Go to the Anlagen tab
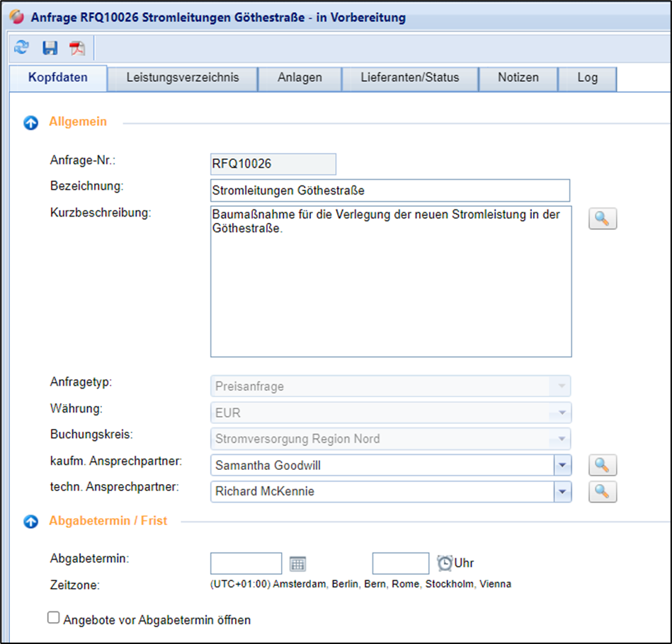672x644 pixels. (x=300, y=78)
